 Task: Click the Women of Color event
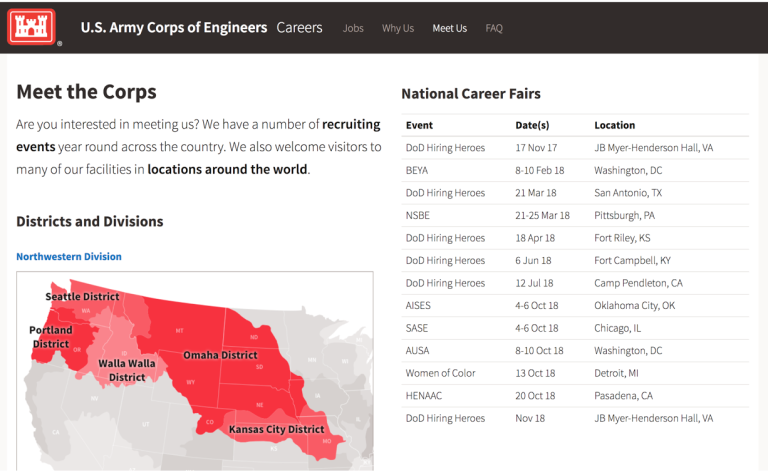(440, 373)
